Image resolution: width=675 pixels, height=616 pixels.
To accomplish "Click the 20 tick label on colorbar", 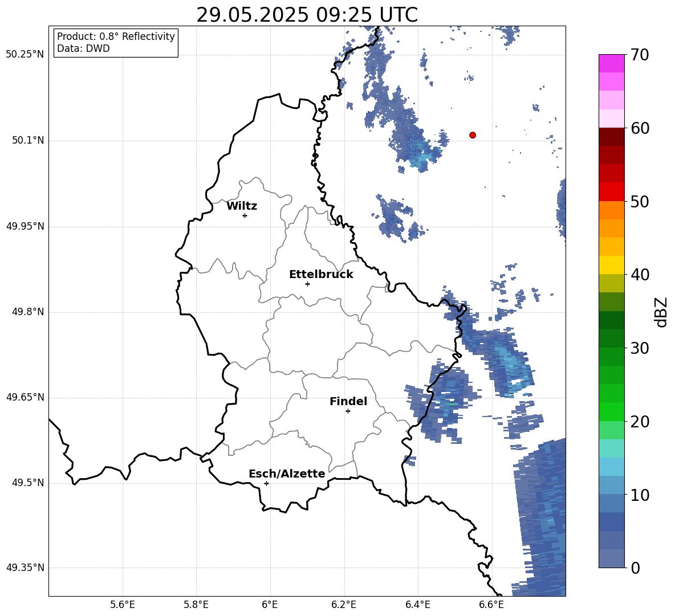I will click(x=640, y=421).
